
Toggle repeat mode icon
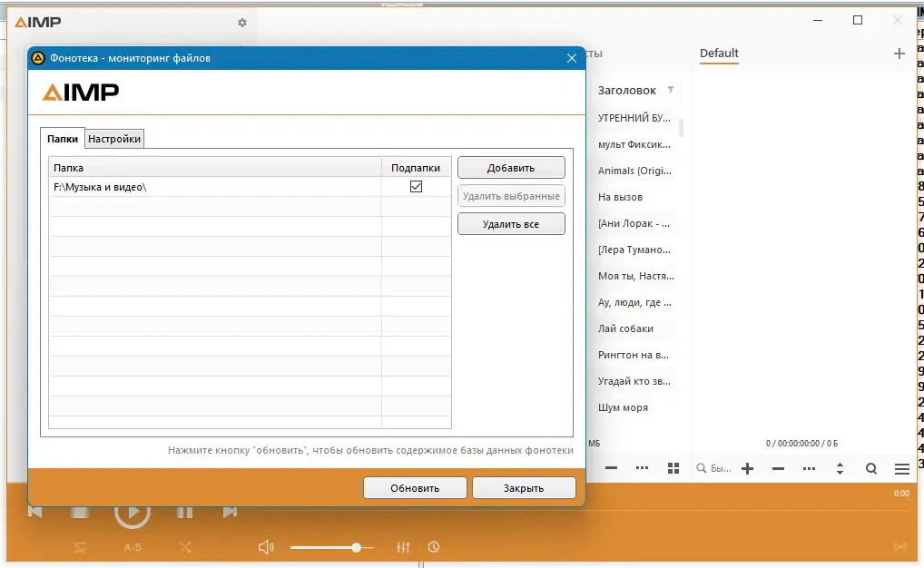80,547
